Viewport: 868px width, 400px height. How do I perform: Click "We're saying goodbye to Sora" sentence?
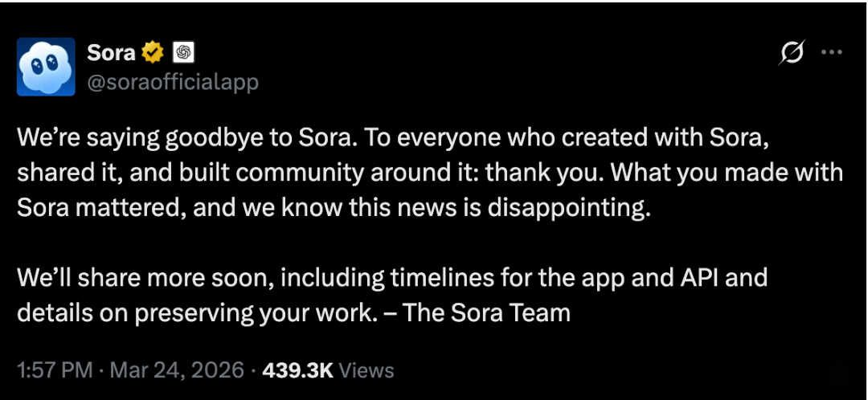[183, 139]
